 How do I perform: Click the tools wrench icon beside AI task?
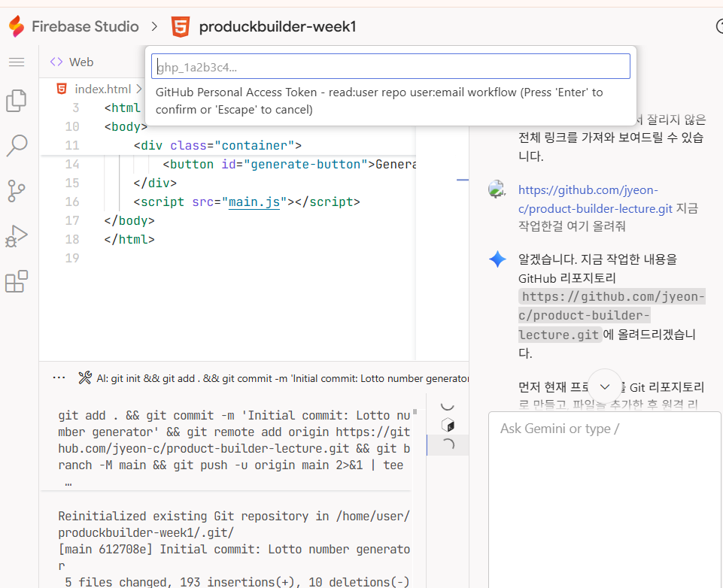click(85, 378)
